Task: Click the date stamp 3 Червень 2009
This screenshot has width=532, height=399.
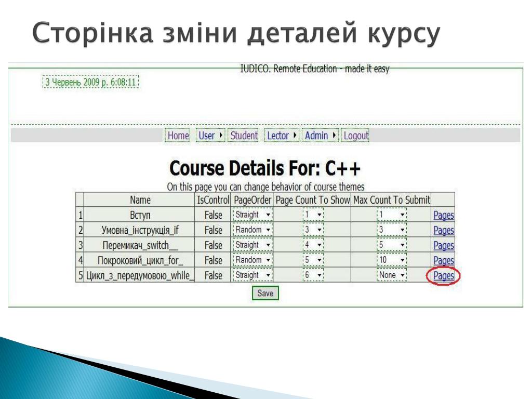Action: click(90, 82)
